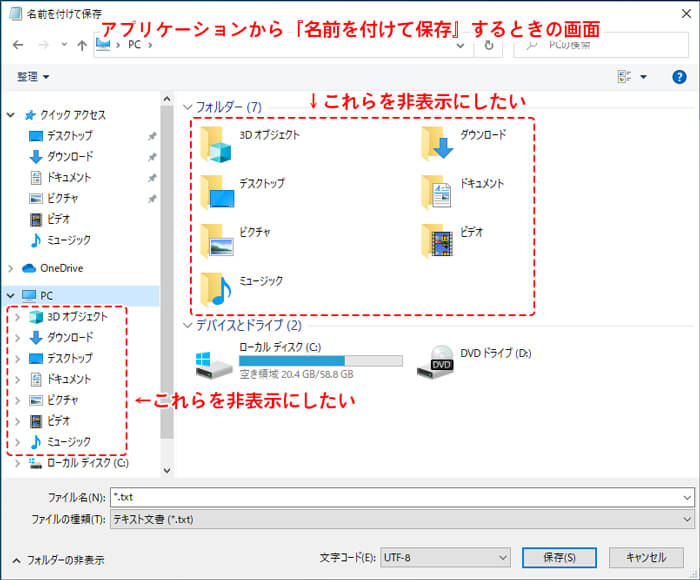Select ビデオ icon under PC tree
Image resolution: width=700 pixels, height=580 pixels.
click(x=36, y=421)
